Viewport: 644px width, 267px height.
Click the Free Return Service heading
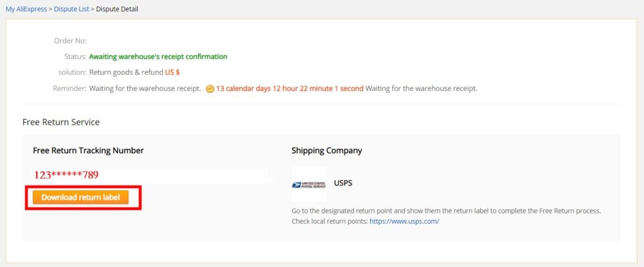[61, 123]
